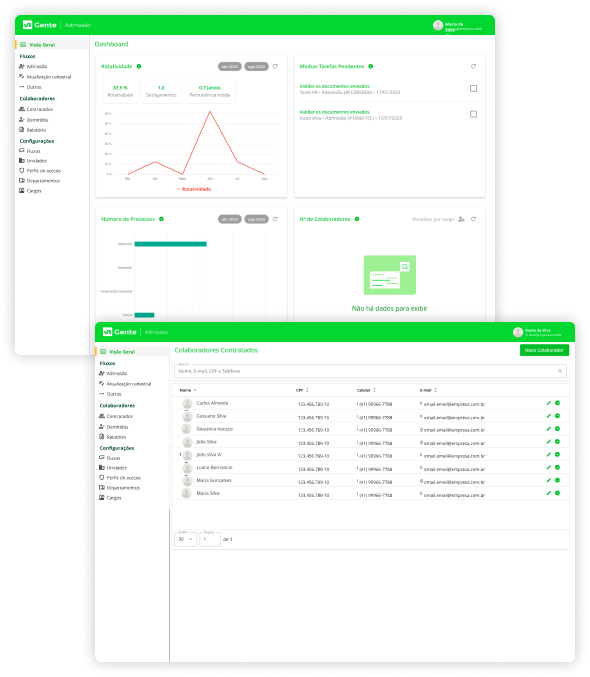Sort table by CPF column
The height and width of the screenshot is (677, 590).
click(302, 390)
